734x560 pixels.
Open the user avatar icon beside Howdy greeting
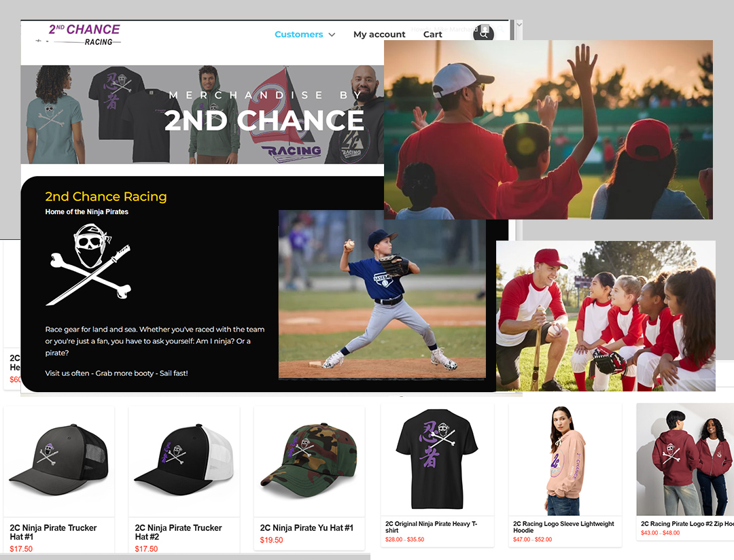coord(485,28)
